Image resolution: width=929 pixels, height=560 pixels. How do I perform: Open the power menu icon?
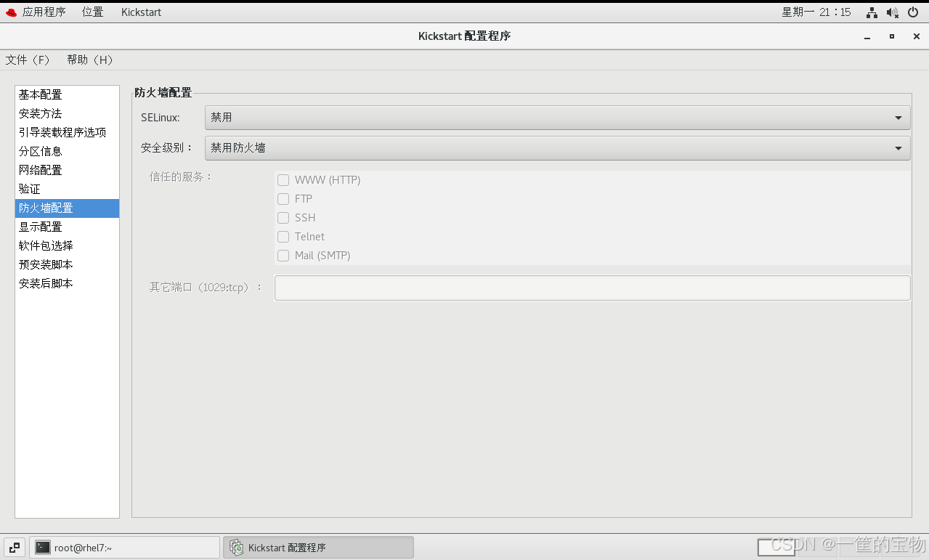[x=914, y=12]
